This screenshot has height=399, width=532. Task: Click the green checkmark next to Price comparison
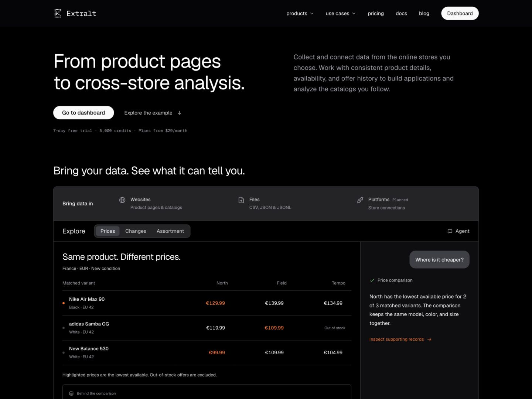click(x=372, y=280)
